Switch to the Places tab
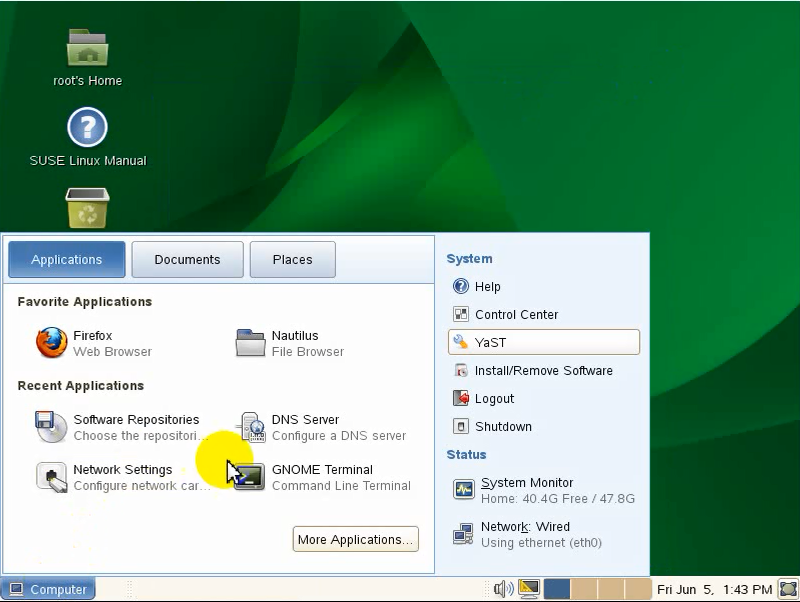Screen dimensions: 800x602 coord(292,260)
